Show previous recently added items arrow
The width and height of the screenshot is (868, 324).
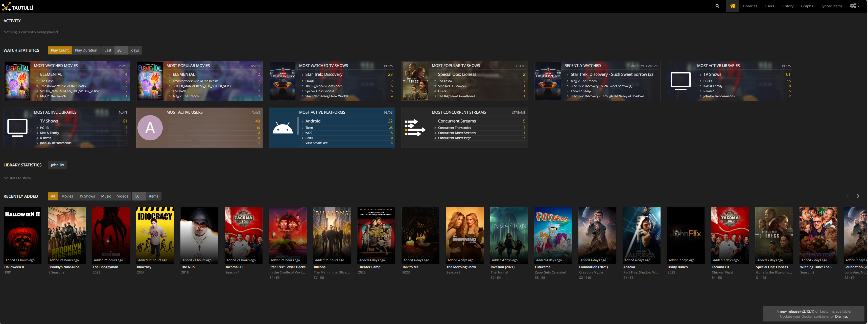pyautogui.click(x=848, y=196)
